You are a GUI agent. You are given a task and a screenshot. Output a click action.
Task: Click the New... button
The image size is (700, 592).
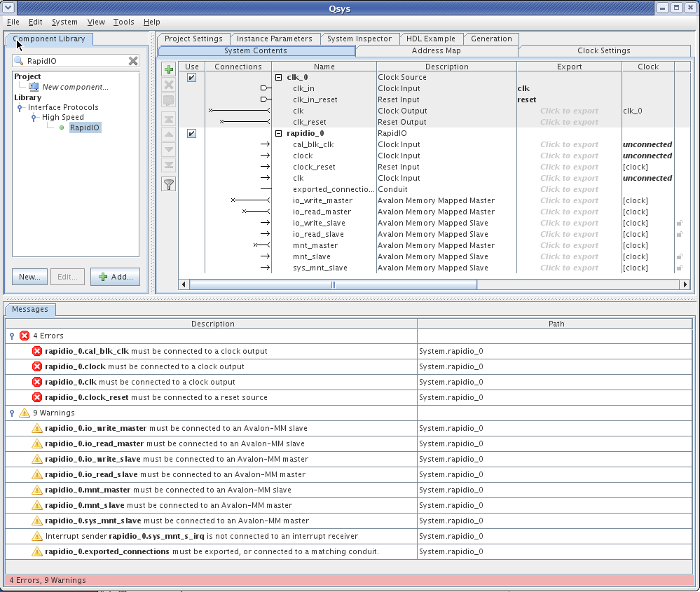point(29,277)
